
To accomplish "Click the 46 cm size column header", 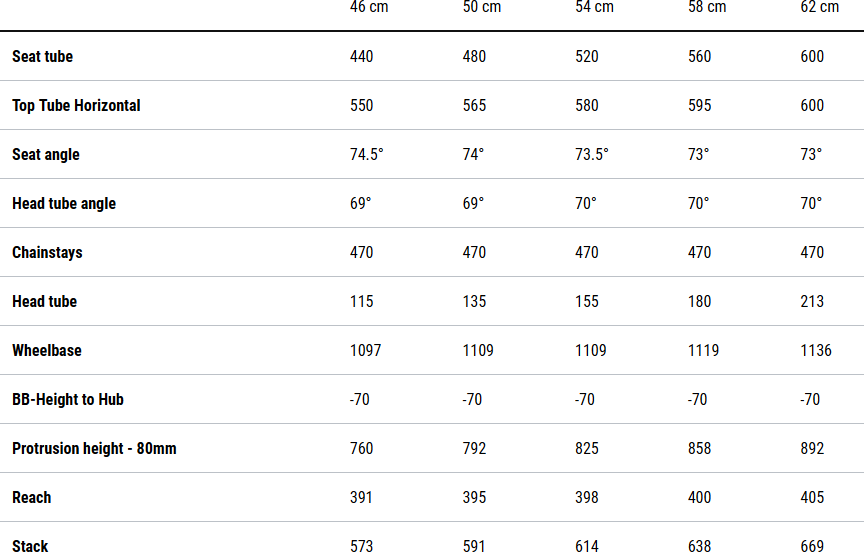I will [369, 8].
